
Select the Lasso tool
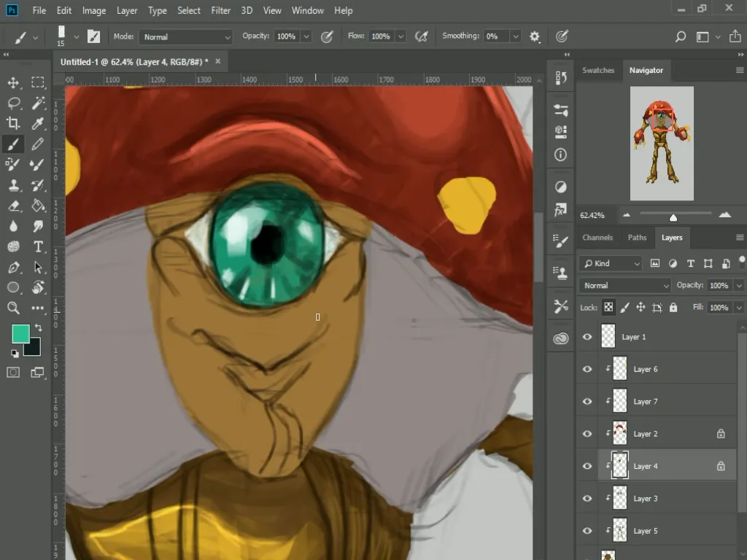tap(13, 104)
